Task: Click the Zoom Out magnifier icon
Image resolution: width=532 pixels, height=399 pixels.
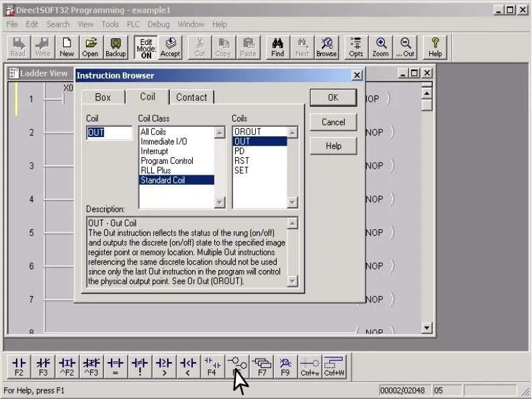Action: coord(405,48)
